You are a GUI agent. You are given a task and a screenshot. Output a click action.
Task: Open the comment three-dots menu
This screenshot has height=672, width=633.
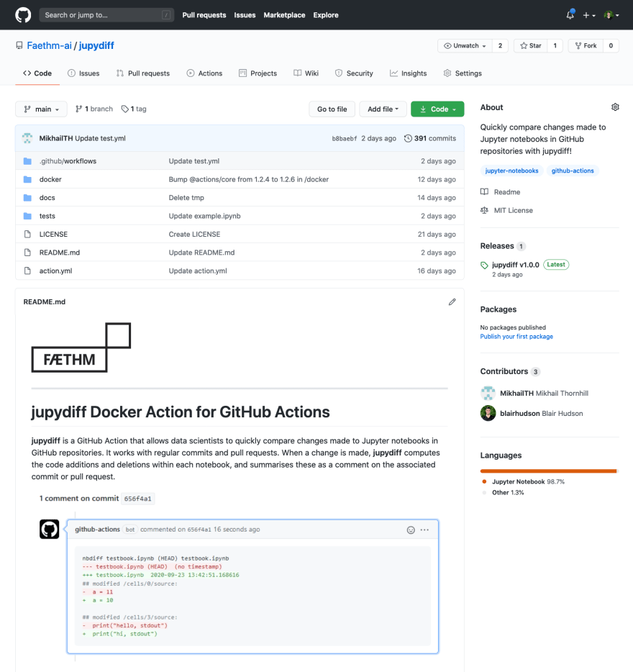tap(424, 530)
